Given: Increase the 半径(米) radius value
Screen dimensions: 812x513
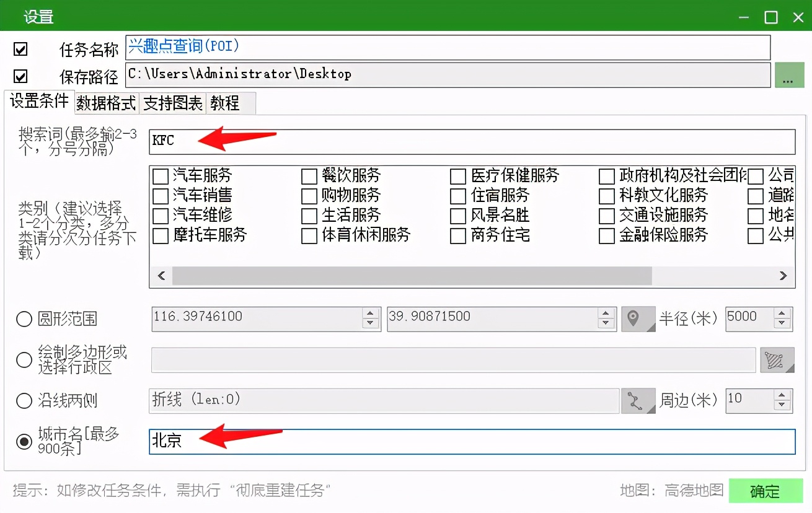Looking at the screenshot, I should [782, 313].
